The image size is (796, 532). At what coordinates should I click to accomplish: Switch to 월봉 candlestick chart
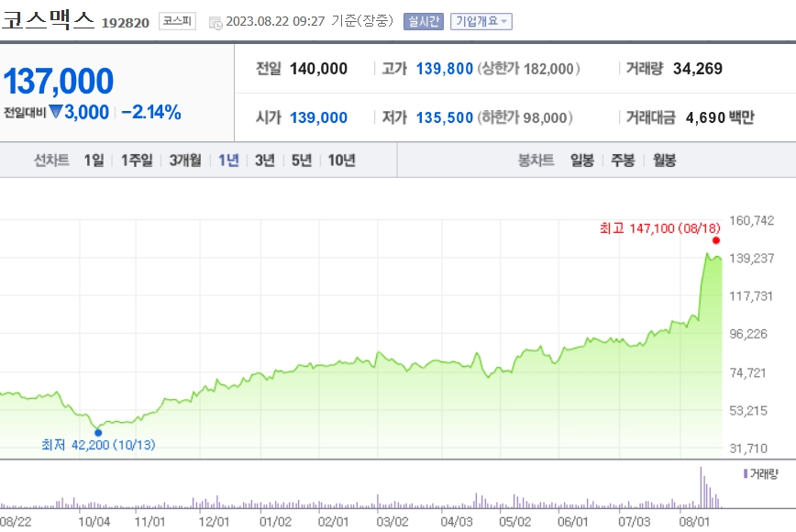[x=664, y=161]
